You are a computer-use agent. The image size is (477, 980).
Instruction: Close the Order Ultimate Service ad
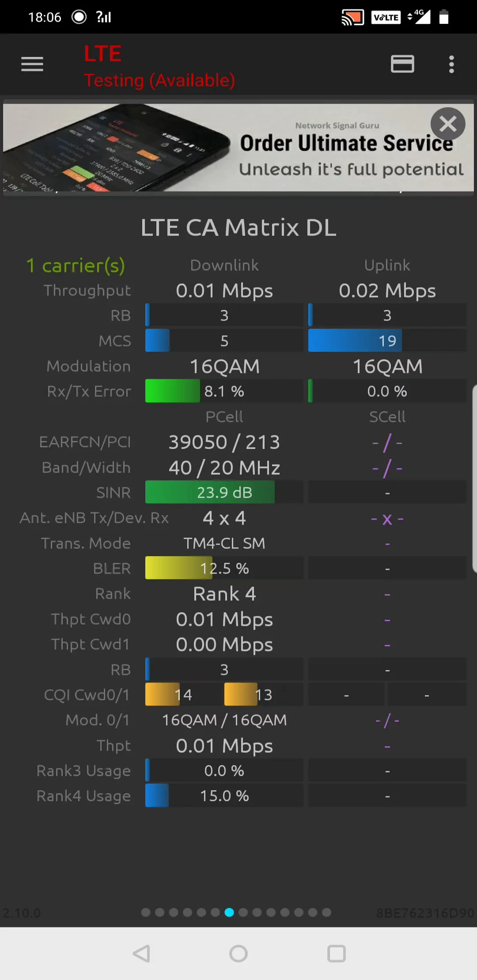[448, 124]
